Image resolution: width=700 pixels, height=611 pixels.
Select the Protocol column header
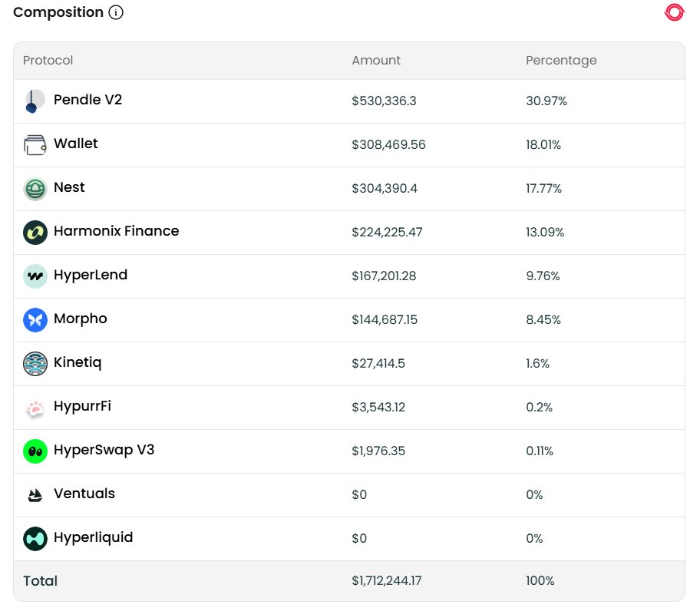(48, 60)
